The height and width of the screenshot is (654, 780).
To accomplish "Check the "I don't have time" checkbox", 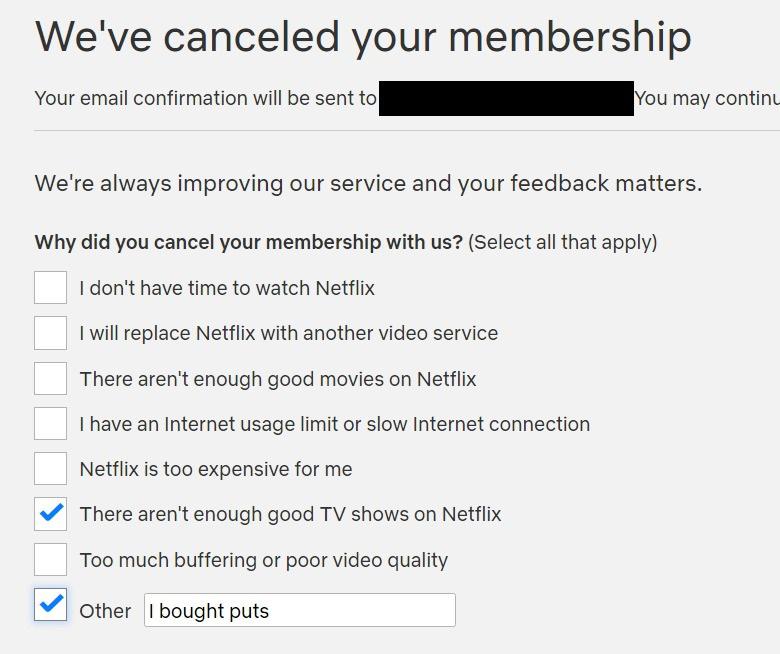I will click(50, 287).
